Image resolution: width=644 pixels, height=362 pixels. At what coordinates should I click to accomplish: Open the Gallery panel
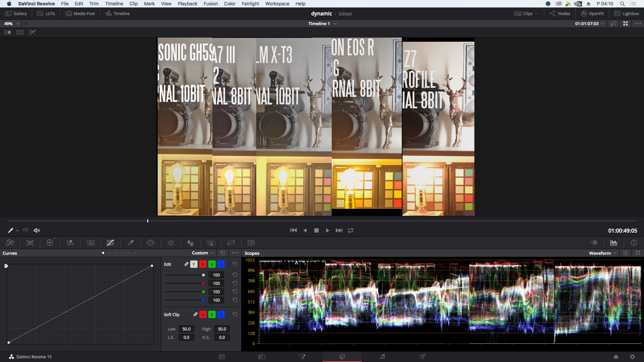16,14
